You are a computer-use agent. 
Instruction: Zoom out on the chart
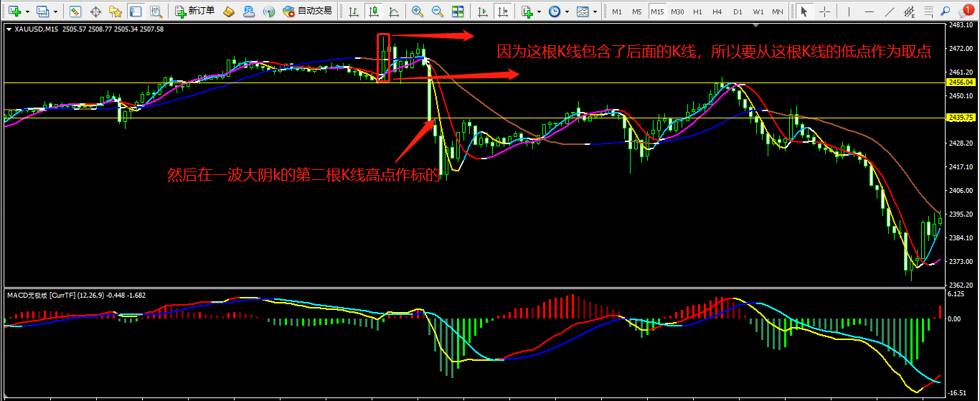437,11
